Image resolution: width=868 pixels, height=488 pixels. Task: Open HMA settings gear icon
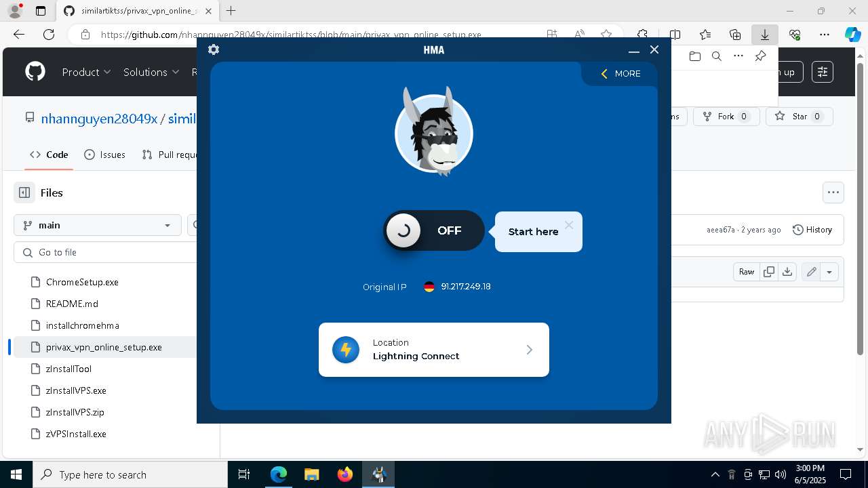(x=214, y=49)
